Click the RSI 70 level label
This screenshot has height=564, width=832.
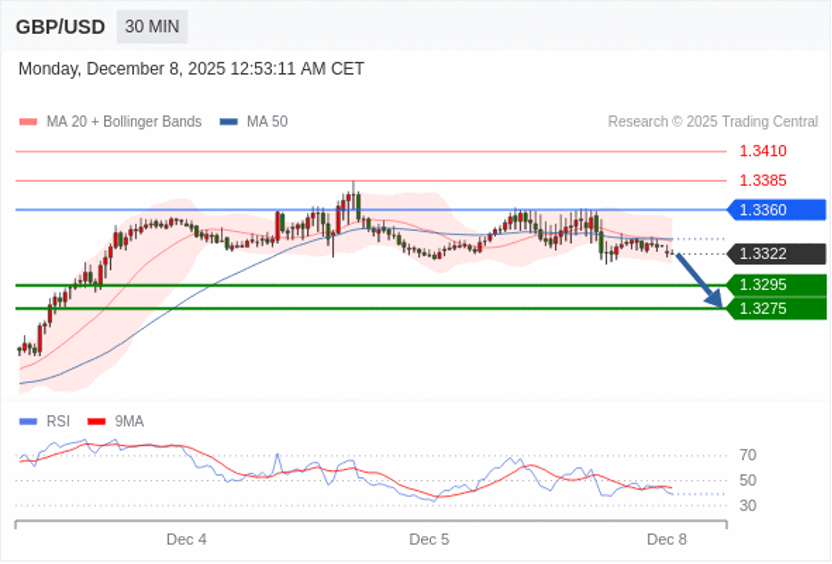point(747,455)
